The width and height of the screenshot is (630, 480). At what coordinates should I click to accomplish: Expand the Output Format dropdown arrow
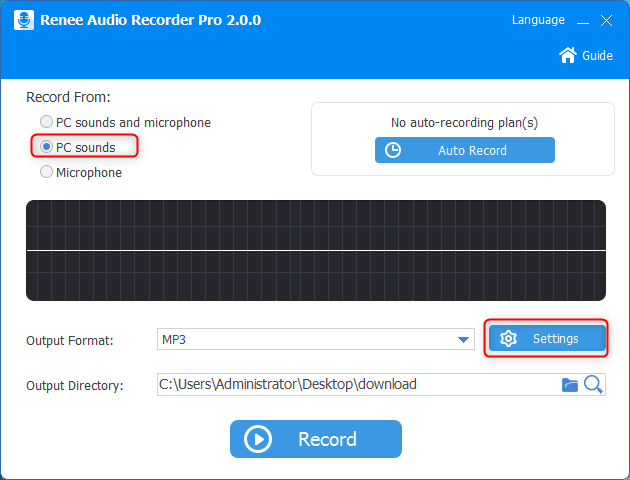pyautogui.click(x=464, y=340)
